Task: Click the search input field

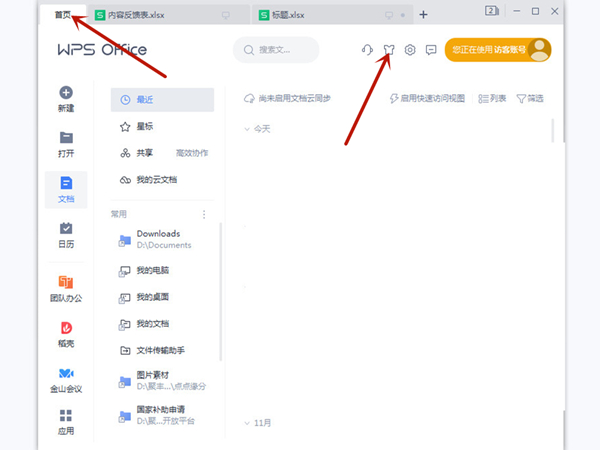Action: [276, 49]
